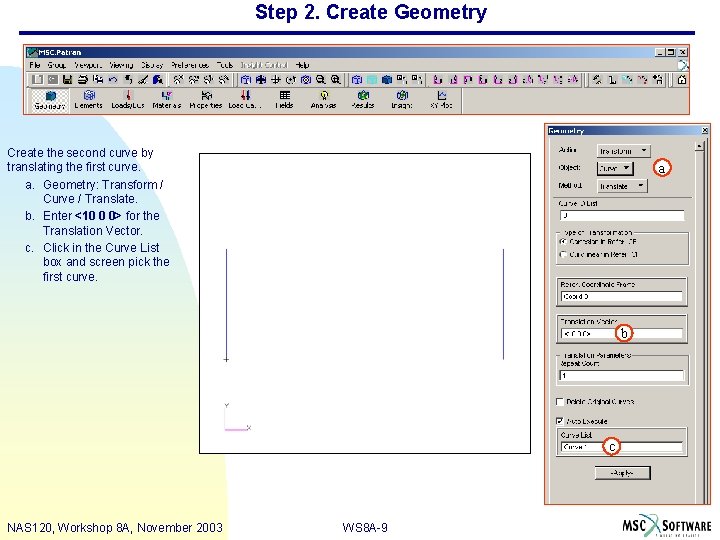Viewport: 720px width, 540px height.
Task: Open the Tools menu
Action: [225, 65]
